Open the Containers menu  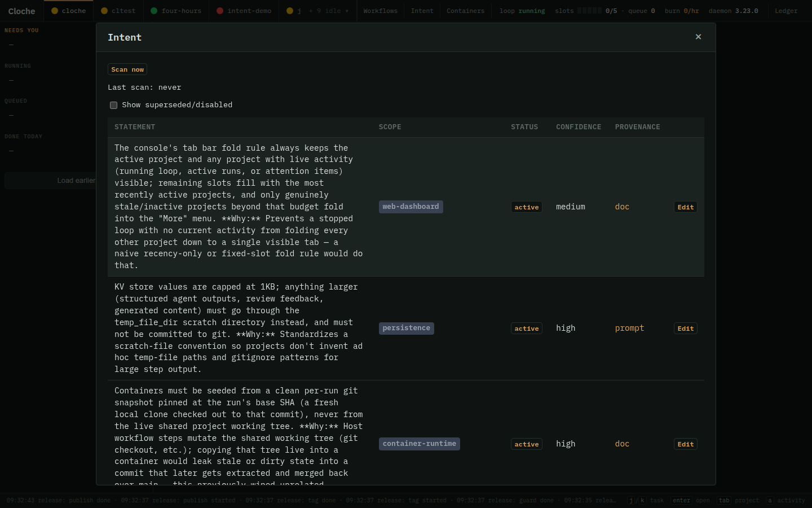coord(465,11)
